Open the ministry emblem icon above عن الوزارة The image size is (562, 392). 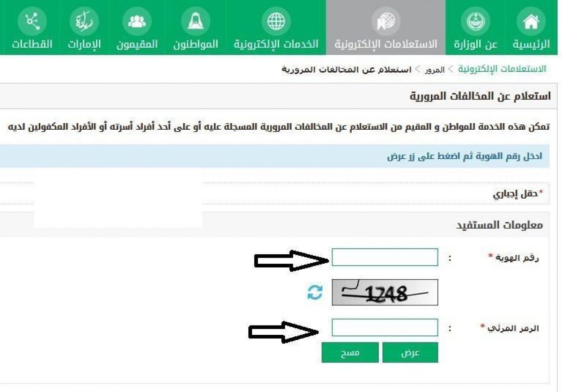pos(476,22)
